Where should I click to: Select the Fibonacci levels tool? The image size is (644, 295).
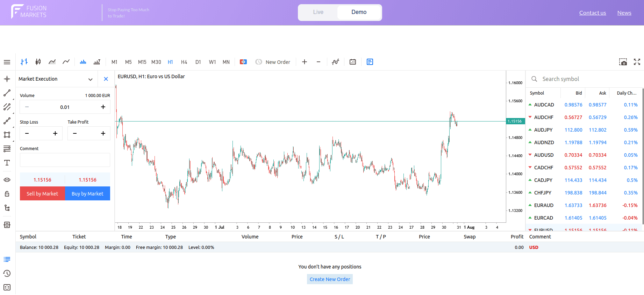point(7,149)
